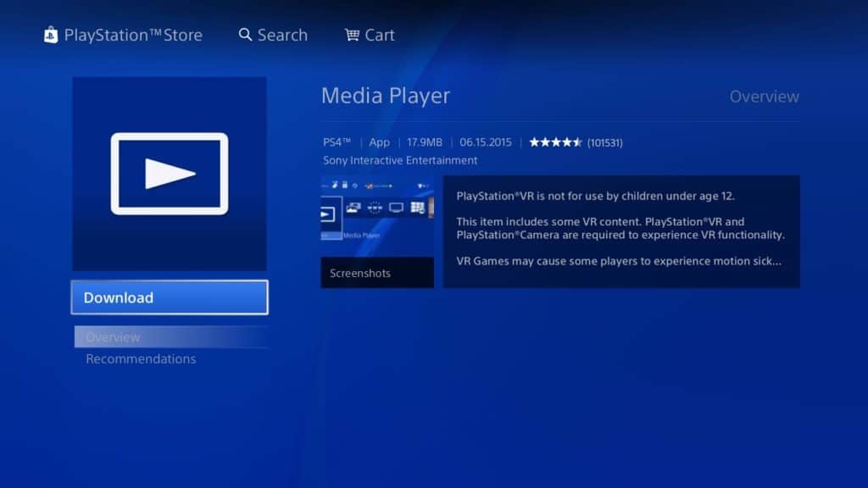Click the 06.15.2015 release date
This screenshot has height=488, width=868.
[x=486, y=142]
